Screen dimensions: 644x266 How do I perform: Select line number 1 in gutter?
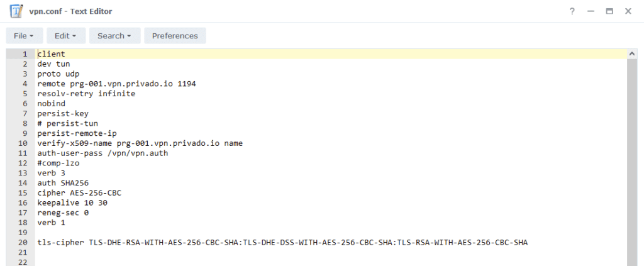[25, 54]
